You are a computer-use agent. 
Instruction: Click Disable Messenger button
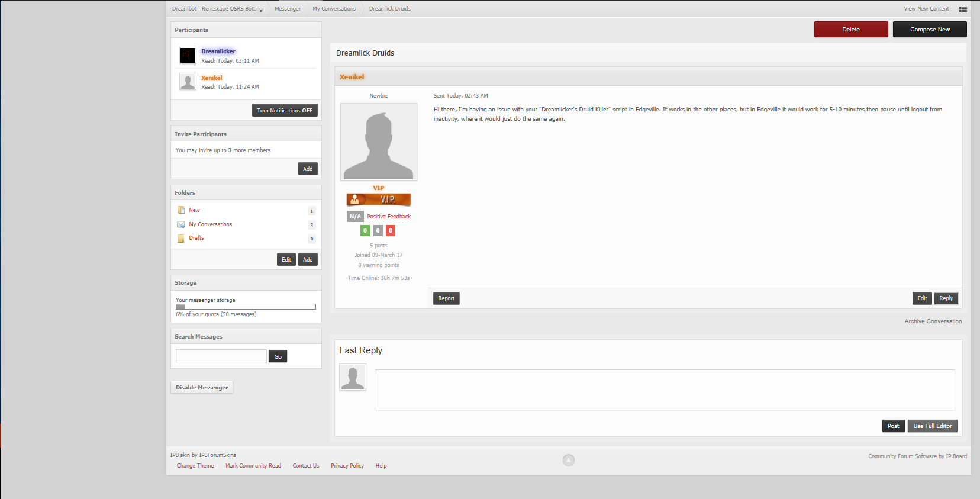pyautogui.click(x=202, y=388)
